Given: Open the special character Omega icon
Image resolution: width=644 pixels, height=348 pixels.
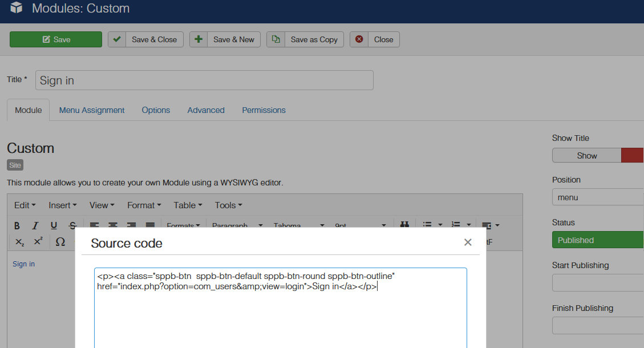Looking at the screenshot, I should pos(60,241).
